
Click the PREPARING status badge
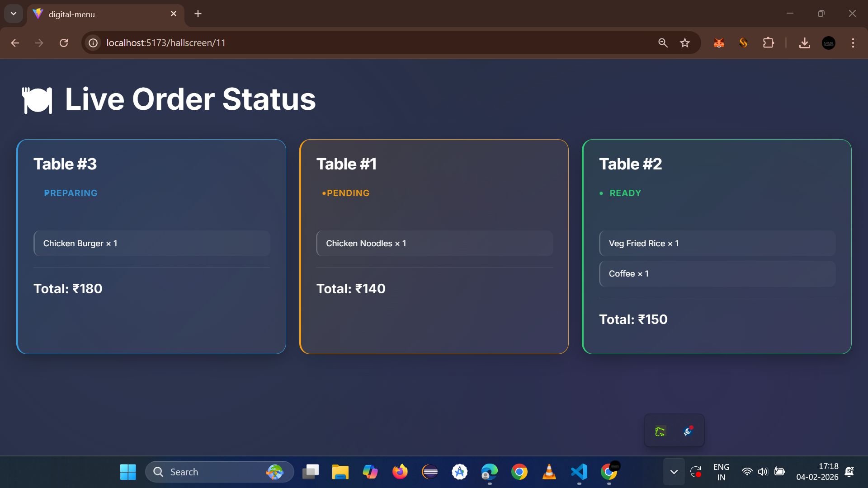click(x=71, y=193)
